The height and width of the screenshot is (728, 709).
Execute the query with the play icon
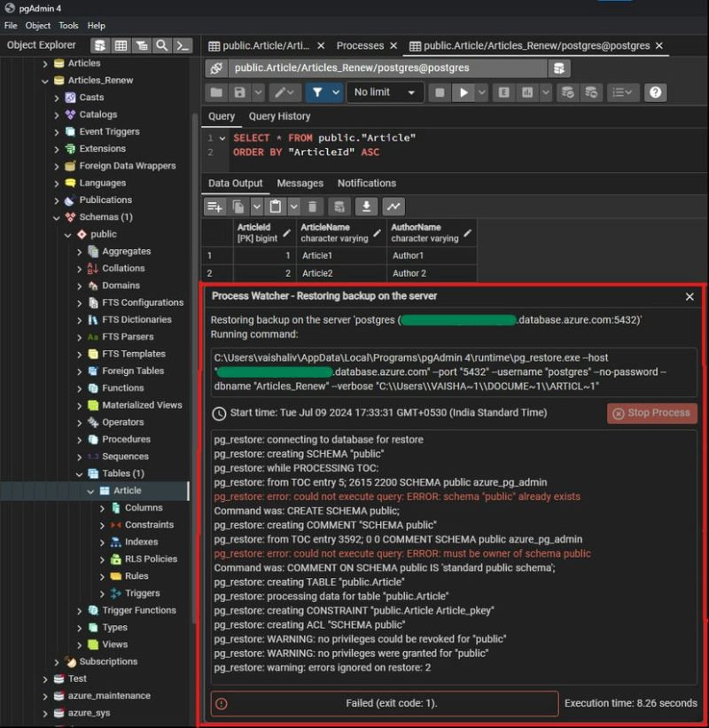tap(464, 92)
